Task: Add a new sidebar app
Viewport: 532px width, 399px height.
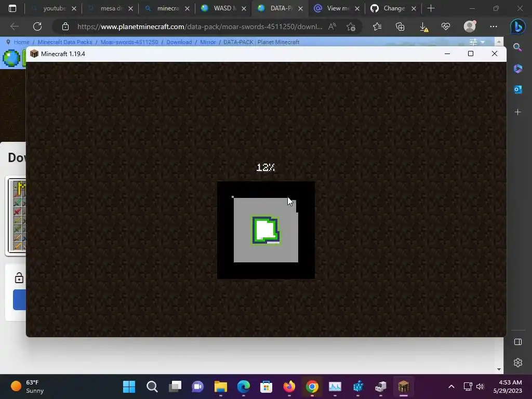Action: (x=518, y=112)
